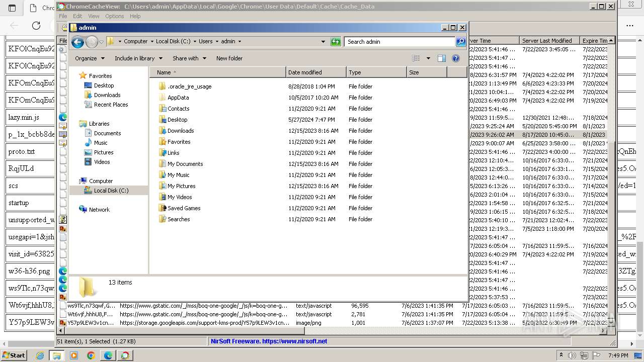Open the Options menu in ChromeCacheView

pos(115,16)
